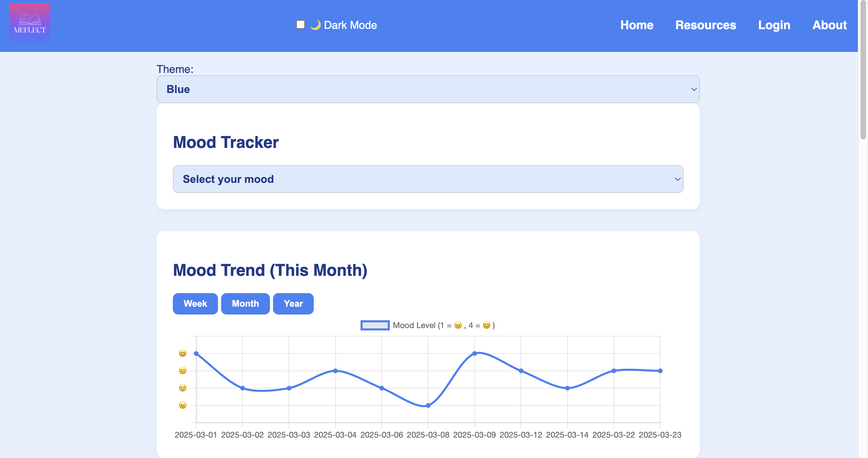Open the About page link

pos(830,25)
